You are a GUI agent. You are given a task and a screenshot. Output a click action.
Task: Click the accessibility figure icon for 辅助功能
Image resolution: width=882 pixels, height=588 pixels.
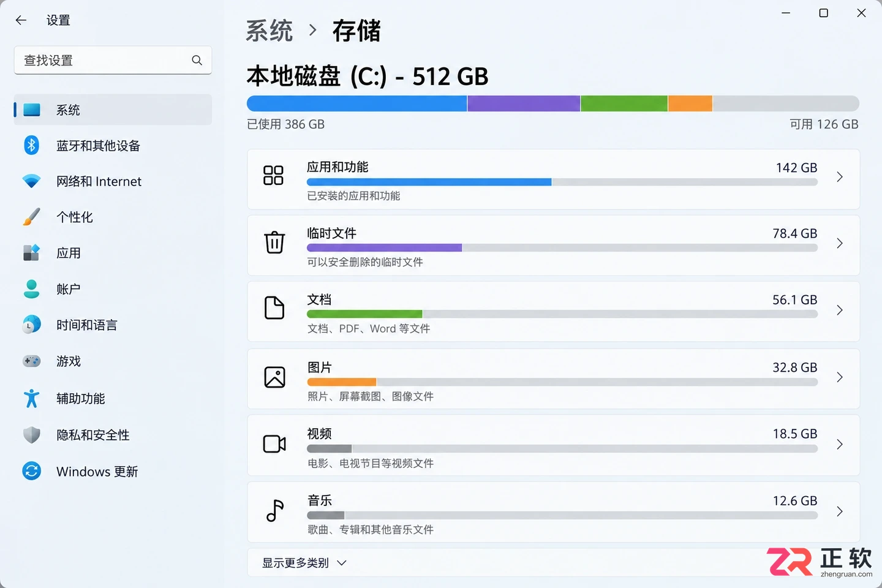coord(32,398)
